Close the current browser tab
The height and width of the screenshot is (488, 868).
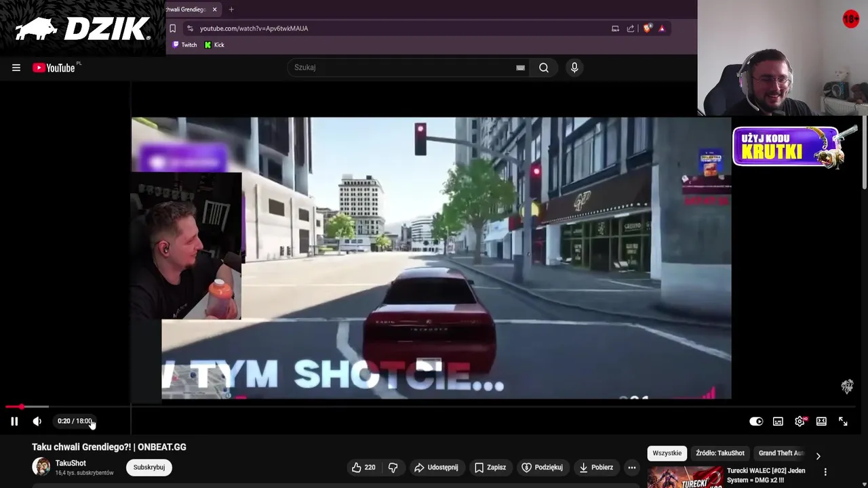(x=214, y=9)
